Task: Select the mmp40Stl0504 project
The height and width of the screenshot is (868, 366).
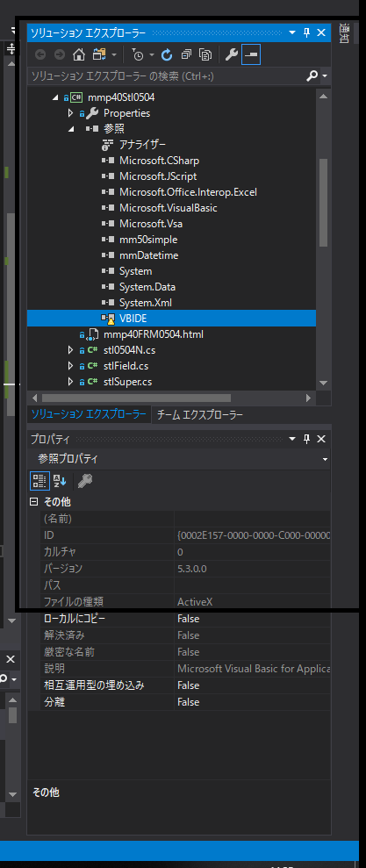Action: pos(121,97)
